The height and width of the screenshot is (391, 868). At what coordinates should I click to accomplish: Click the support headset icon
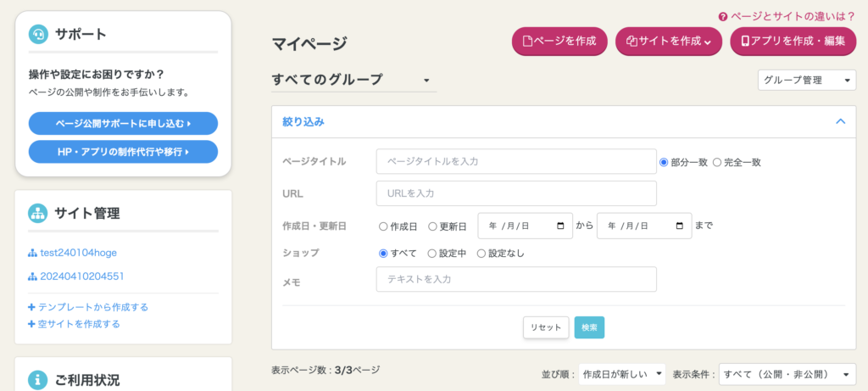[38, 35]
